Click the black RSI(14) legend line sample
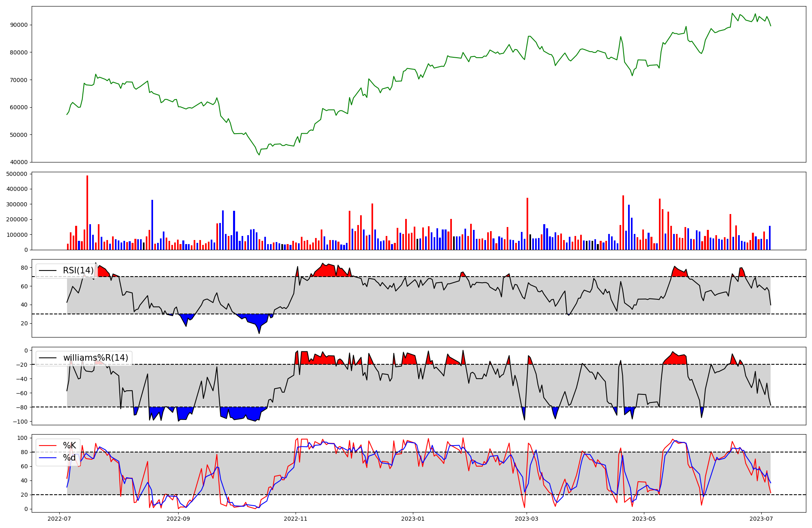Screen dimensions: 812x528 (48, 270)
